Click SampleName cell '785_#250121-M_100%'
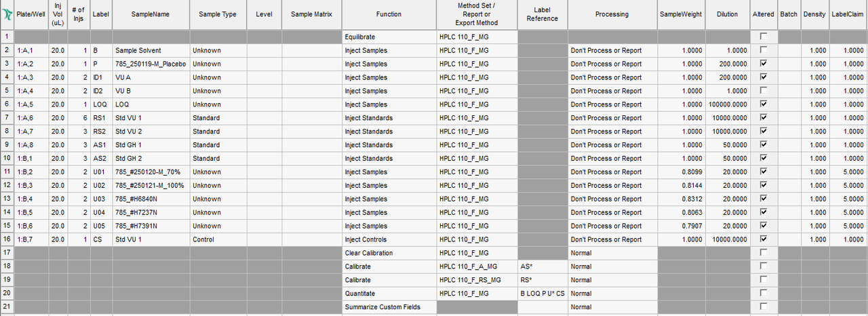Screen dimensions: 868x316 click(151, 185)
